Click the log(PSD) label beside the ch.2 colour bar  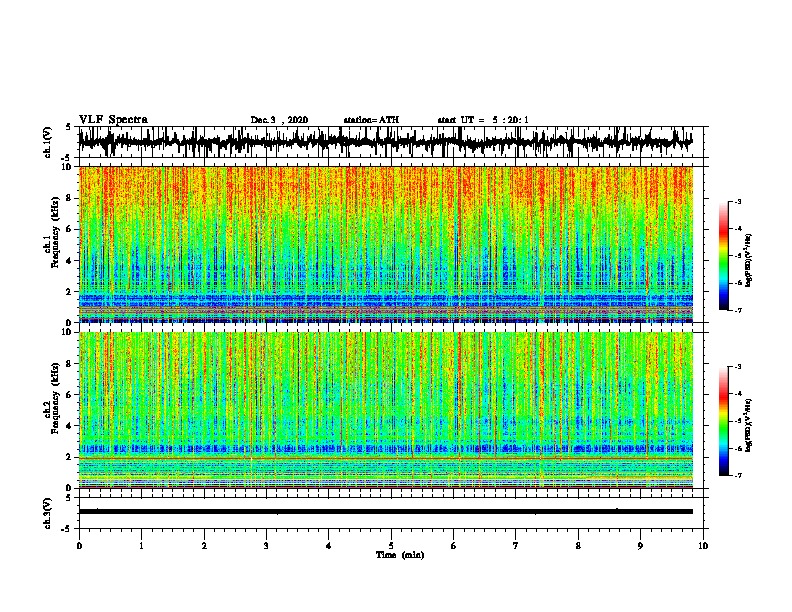(749, 425)
